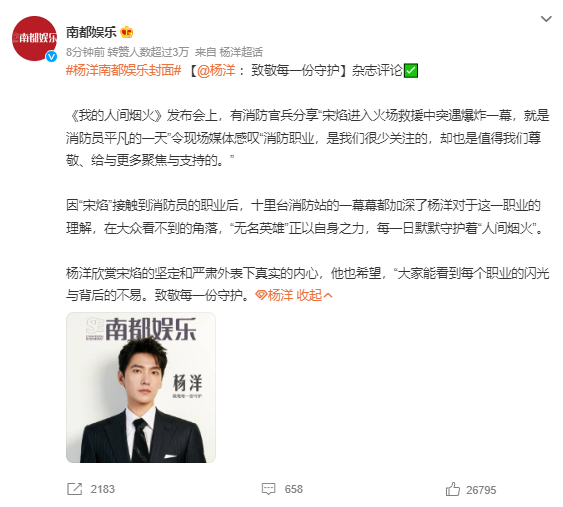The image size is (563, 507).
Task: Open the post options chevron menu
Action: (x=546, y=19)
